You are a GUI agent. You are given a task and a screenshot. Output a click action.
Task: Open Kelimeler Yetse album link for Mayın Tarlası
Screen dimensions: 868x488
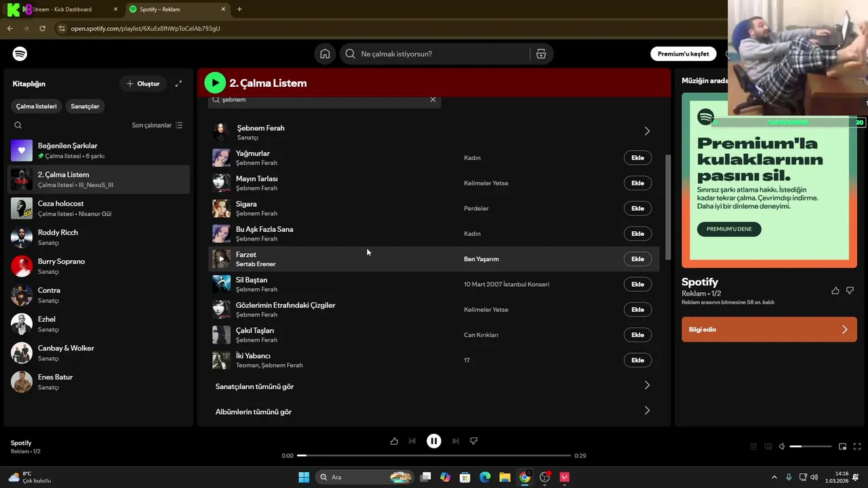pyautogui.click(x=486, y=183)
